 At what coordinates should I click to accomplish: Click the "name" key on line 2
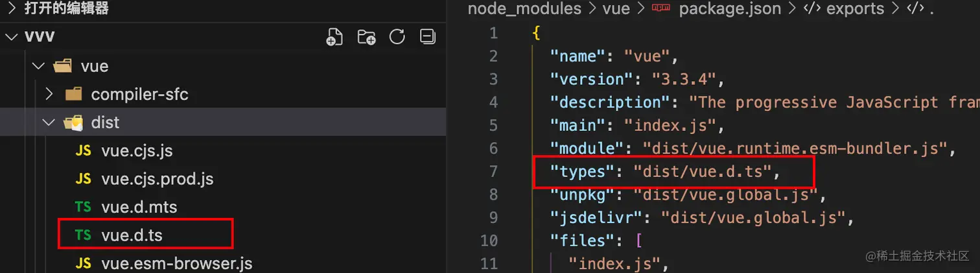coord(577,56)
